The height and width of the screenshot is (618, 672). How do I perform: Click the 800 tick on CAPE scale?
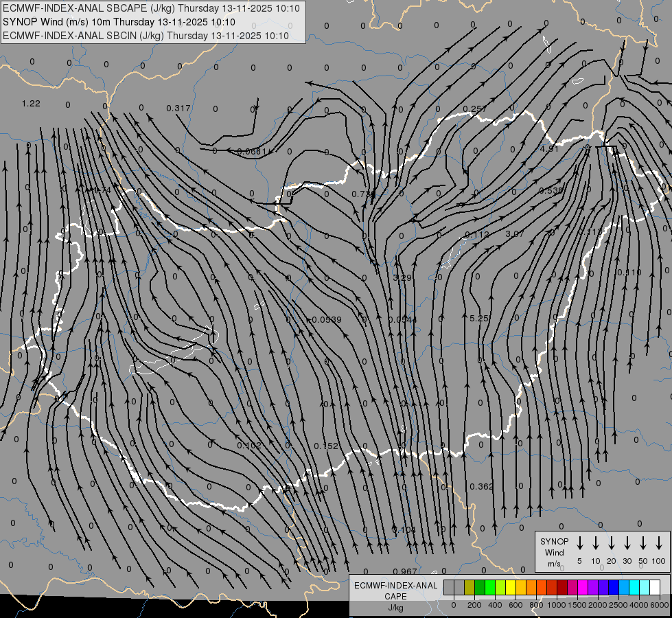(x=536, y=605)
